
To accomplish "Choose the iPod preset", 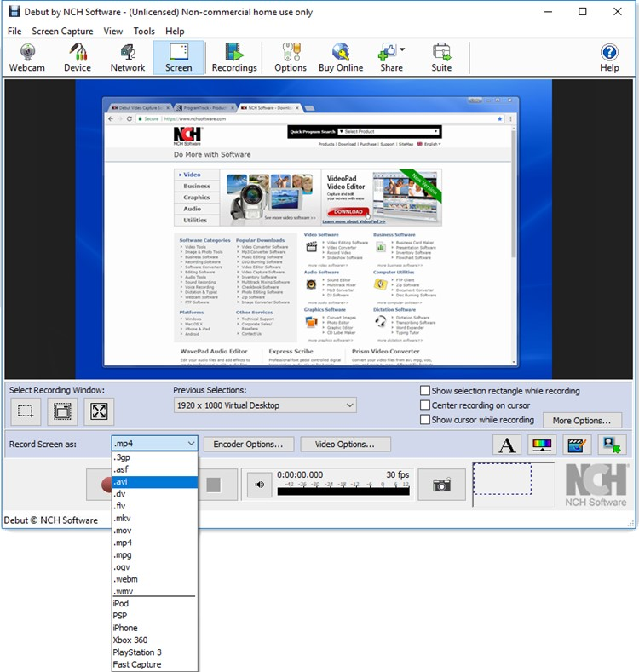I will click(x=155, y=603).
